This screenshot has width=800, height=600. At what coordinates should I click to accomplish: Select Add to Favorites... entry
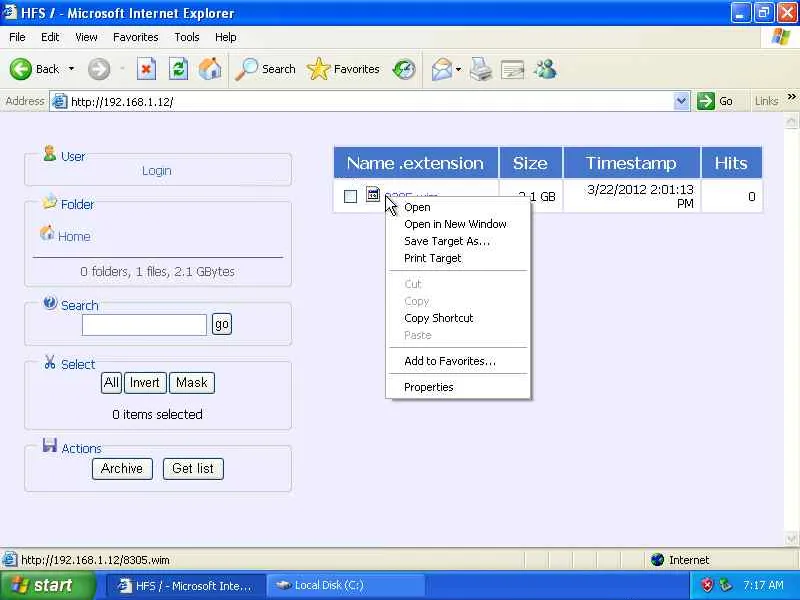tap(458, 361)
